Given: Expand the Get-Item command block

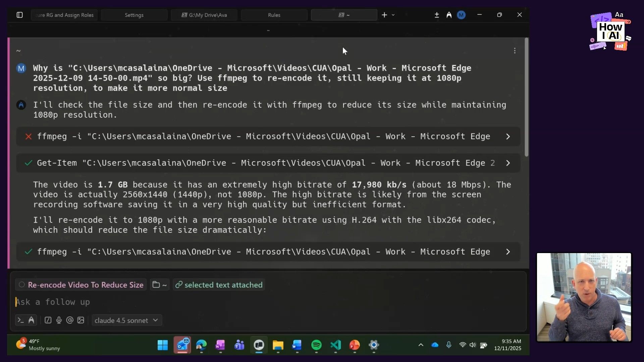Looking at the screenshot, I should point(508,163).
